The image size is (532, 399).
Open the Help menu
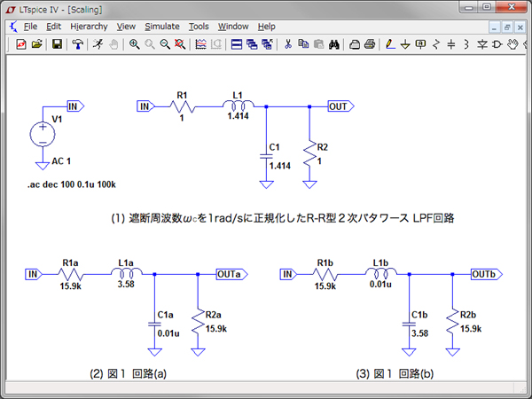click(266, 27)
